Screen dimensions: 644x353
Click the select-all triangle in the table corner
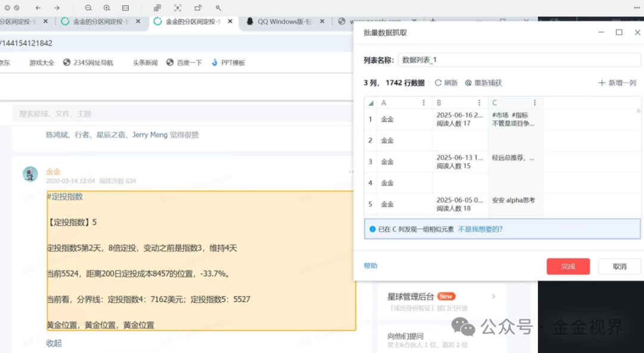(370, 102)
